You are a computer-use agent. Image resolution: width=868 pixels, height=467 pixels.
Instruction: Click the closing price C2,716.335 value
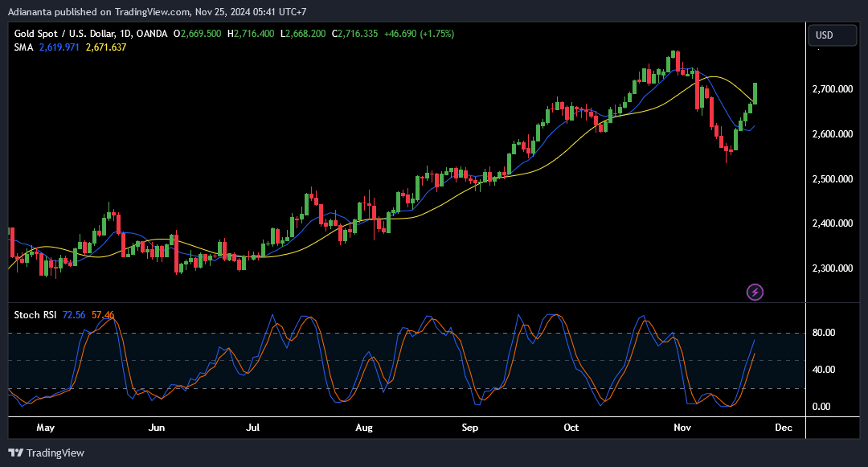click(x=355, y=34)
